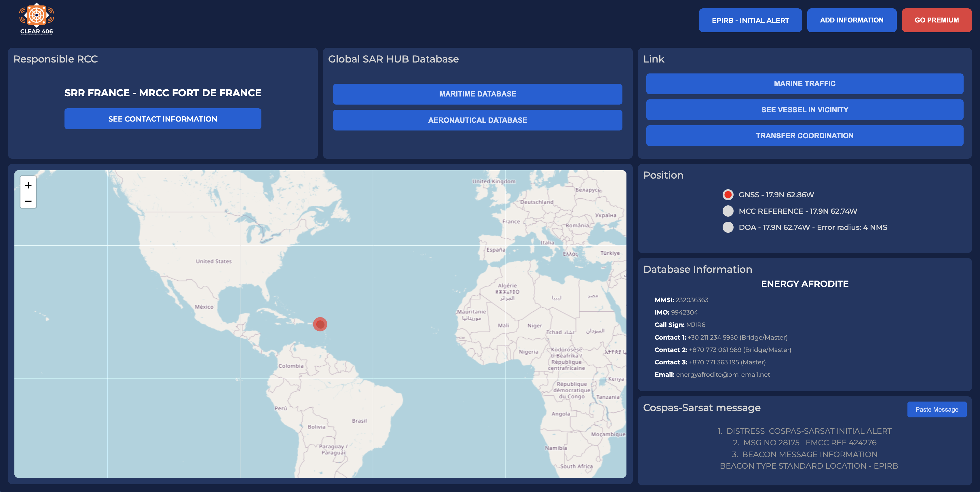Zoom in on the map
Image resolution: width=980 pixels, height=492 pixels.
click(x=28, y=185)
